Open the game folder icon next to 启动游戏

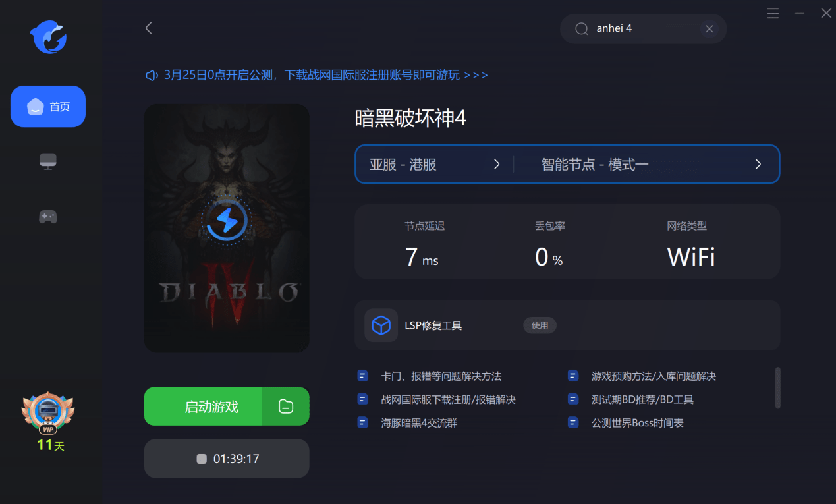tap(285, 406)
